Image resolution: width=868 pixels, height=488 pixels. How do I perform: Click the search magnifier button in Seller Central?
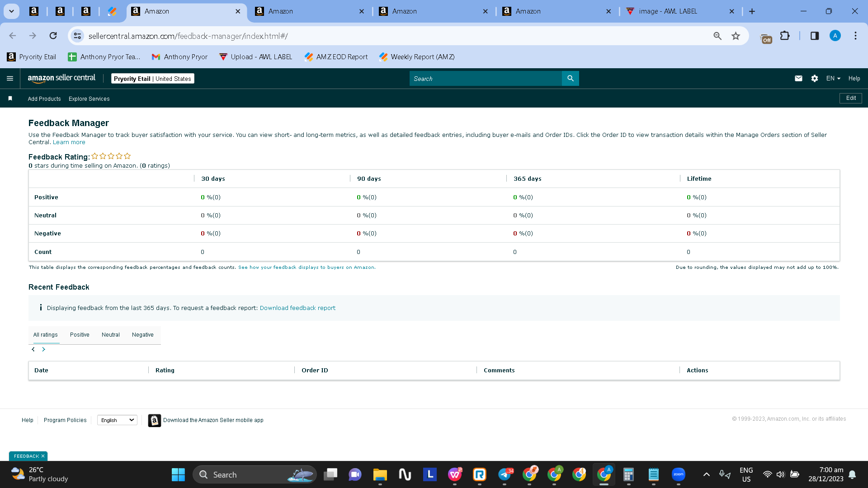tap(571, 79)
